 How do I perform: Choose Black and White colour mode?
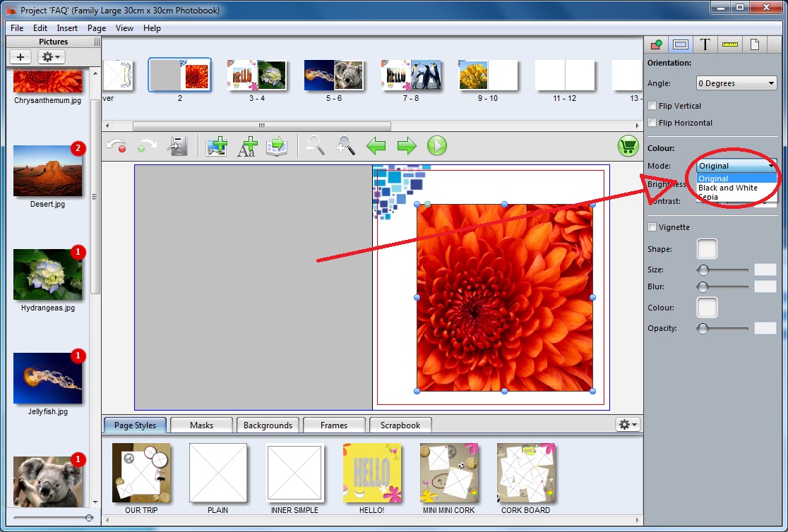click(x=727, y=188)
